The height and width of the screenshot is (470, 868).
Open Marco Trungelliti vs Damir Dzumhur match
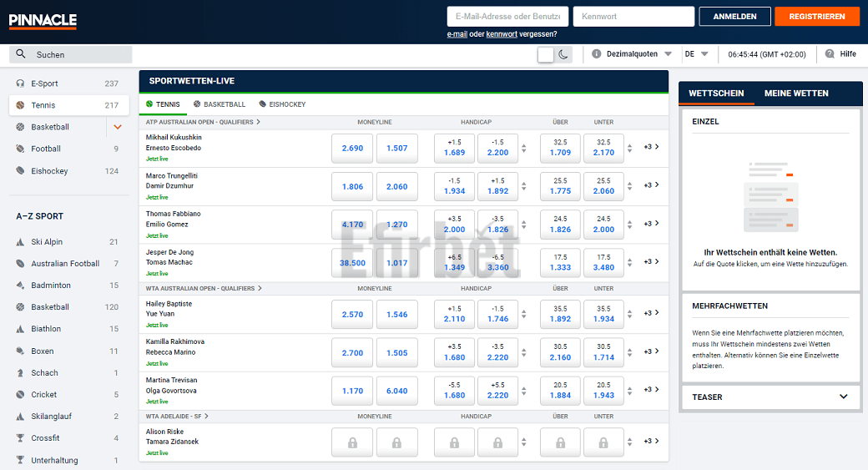pos(172,181)
